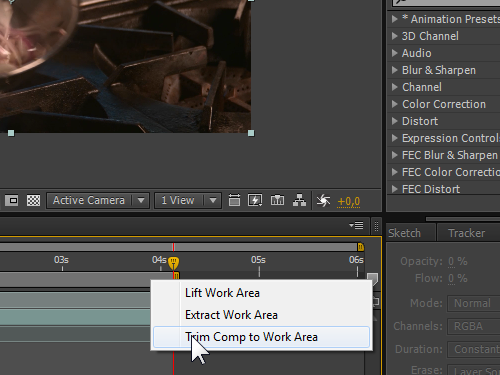Click the Reset Exposure aperture icon
This screenshot has width=500, height=375.
[x=323, y=200]
